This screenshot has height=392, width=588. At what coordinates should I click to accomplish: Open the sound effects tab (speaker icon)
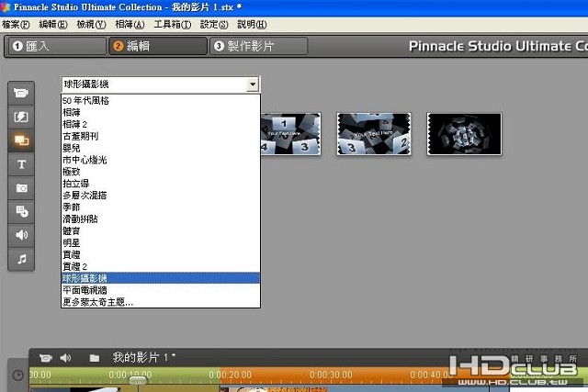[21, 235]
